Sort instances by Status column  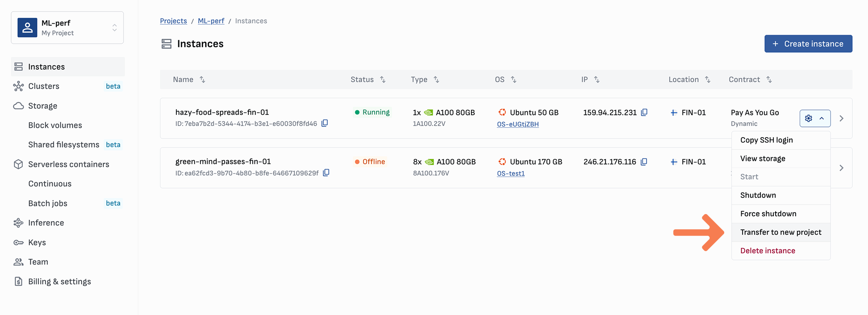[x=383, y=80]
